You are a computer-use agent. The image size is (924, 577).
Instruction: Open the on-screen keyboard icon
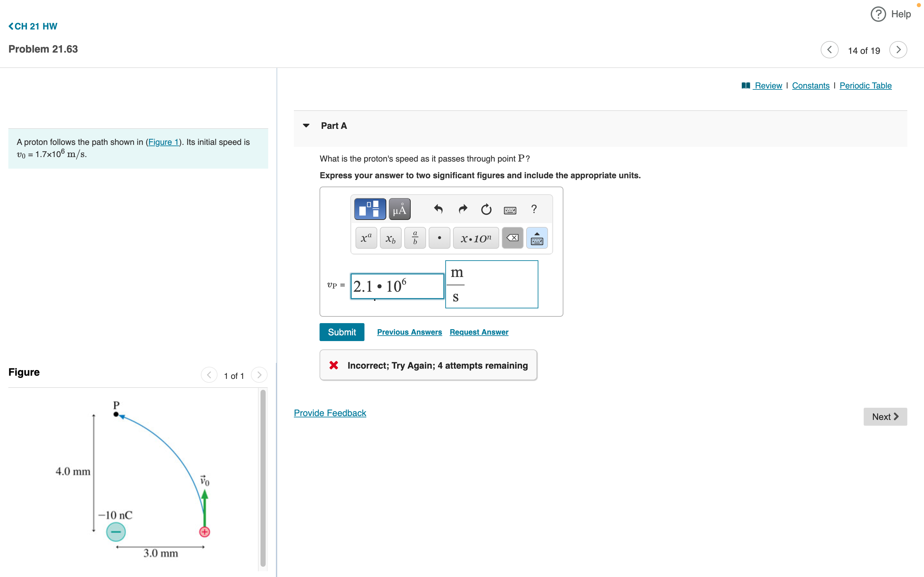click(510, 210)
